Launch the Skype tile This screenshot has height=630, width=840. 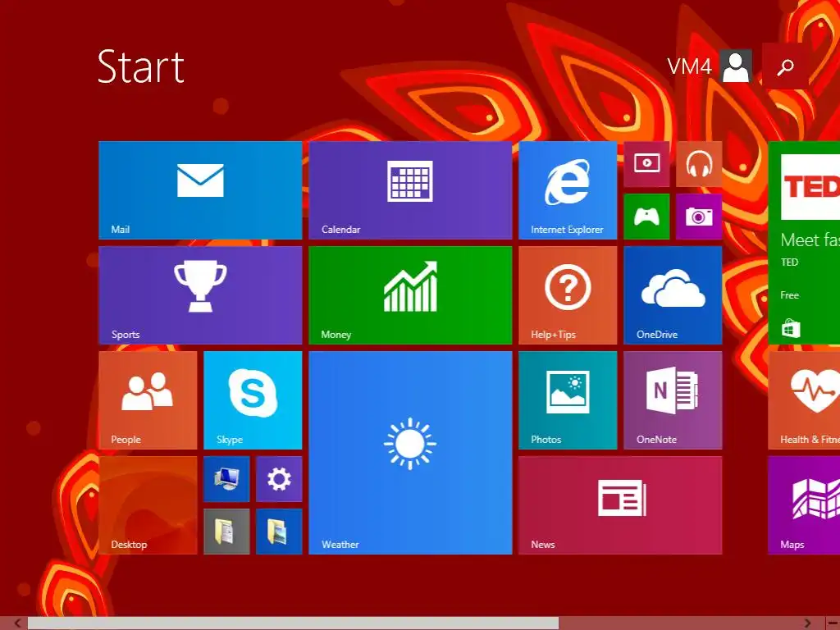pos(253,400)
